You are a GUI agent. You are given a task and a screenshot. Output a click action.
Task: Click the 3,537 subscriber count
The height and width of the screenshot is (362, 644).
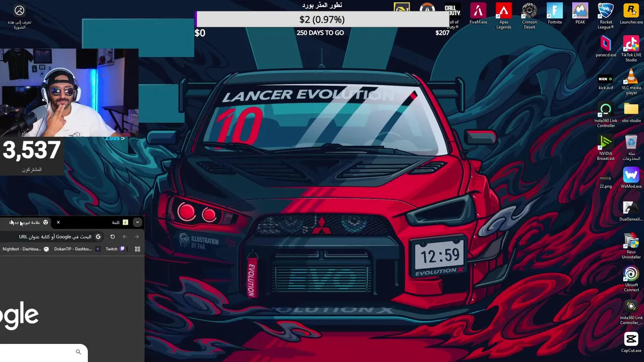click(32, 150)
